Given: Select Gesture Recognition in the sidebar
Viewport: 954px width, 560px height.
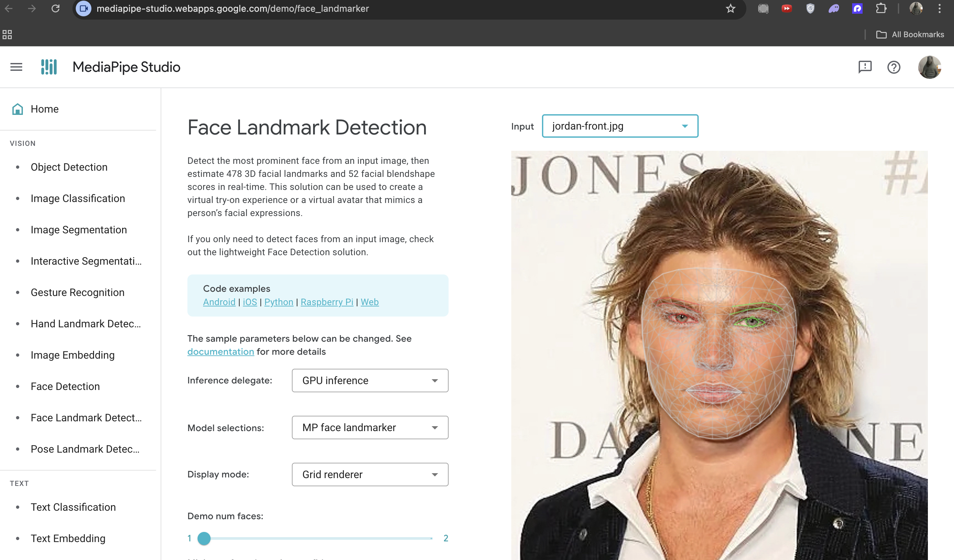Looking at the screenshot, I should tap(77, 292).
